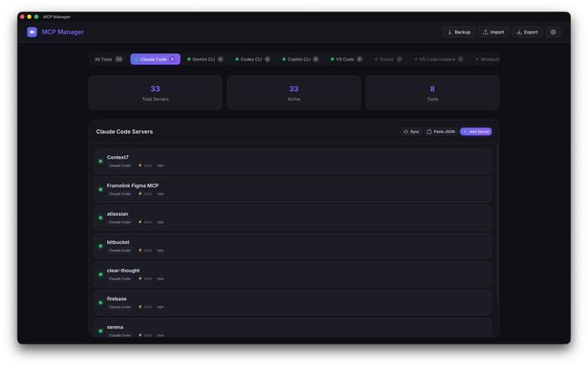This screenshot has width=588, height=367.
Task: Click the Backup button
Action: pos(459,32)
